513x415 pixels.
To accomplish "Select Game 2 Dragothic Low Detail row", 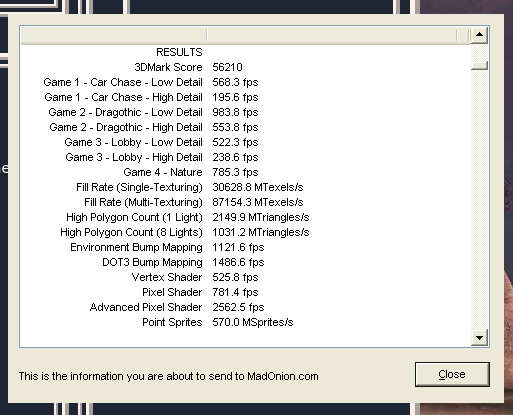I will 246,112.
